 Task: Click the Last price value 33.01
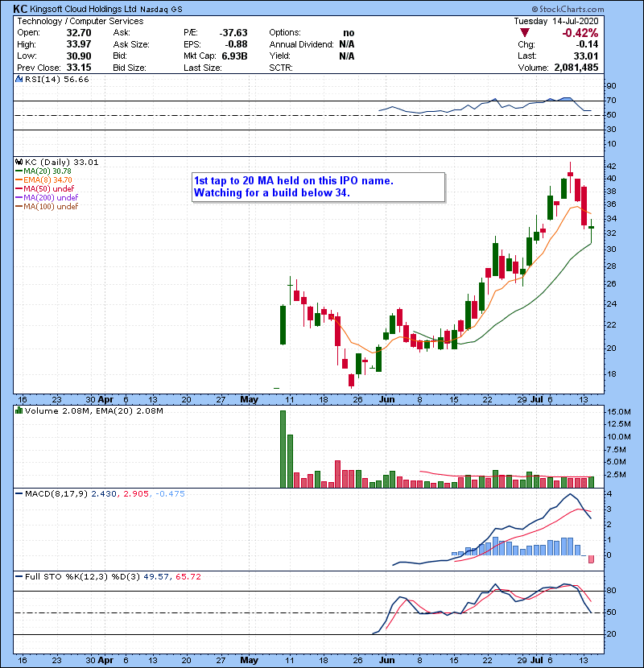(585, 56)
